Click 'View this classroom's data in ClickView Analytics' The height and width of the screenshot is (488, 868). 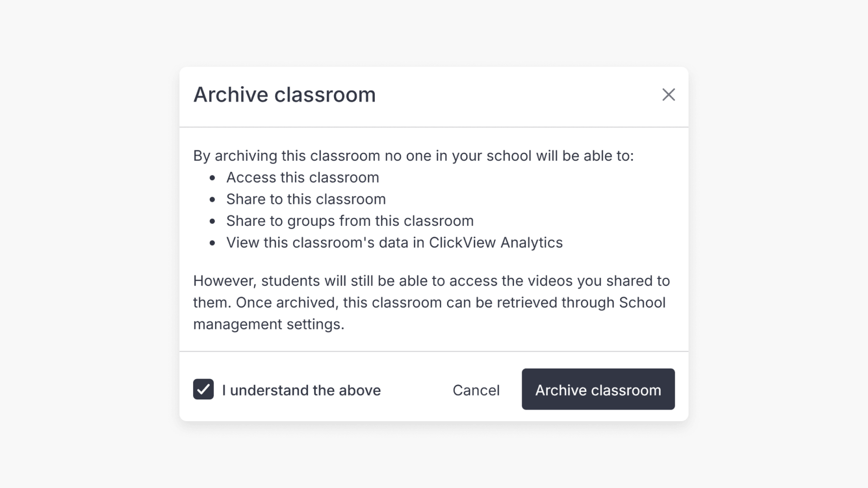[395, 242]
